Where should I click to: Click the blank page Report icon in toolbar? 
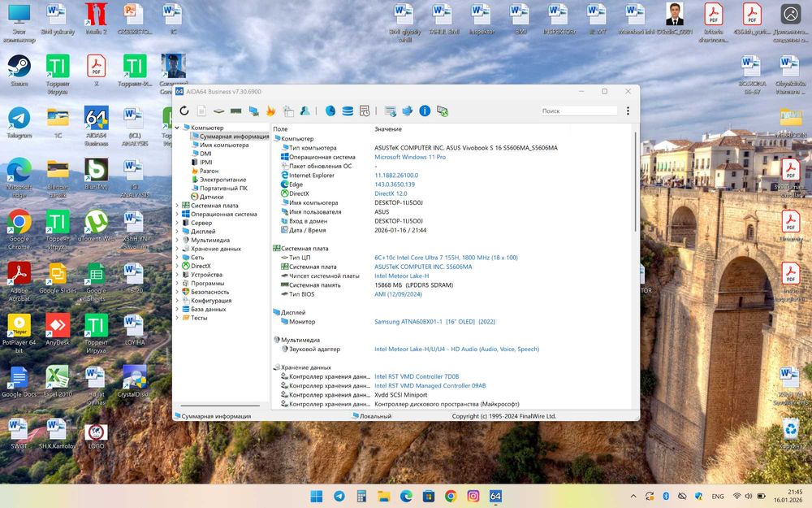click(x=201, y=111)
